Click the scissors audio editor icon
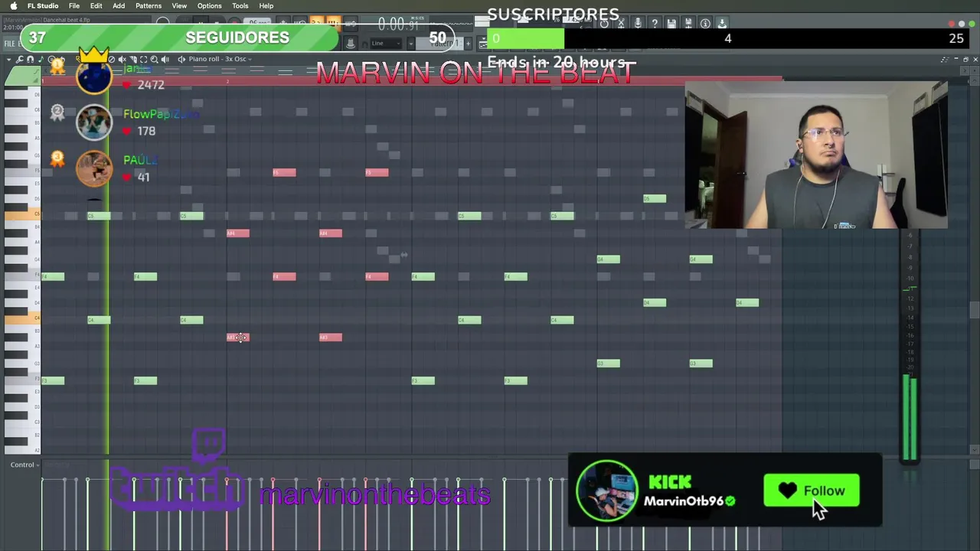Image resolution: width=980 pixels, height=551 pixels. 621,24
